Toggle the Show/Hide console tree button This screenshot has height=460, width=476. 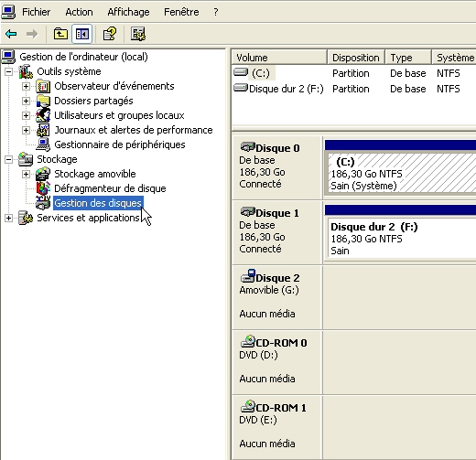tap(81, 34)
